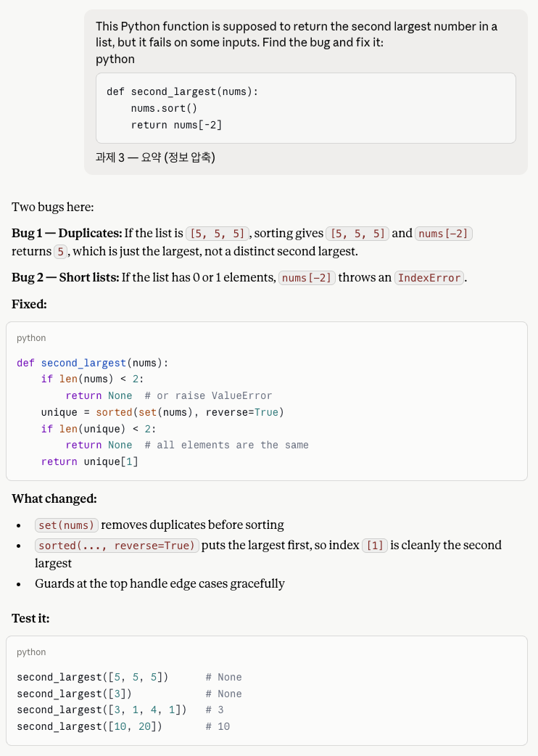Click the 'Test it:' heading
The height and width of the screenshot is (756, 538).
[x=31, y=619]
